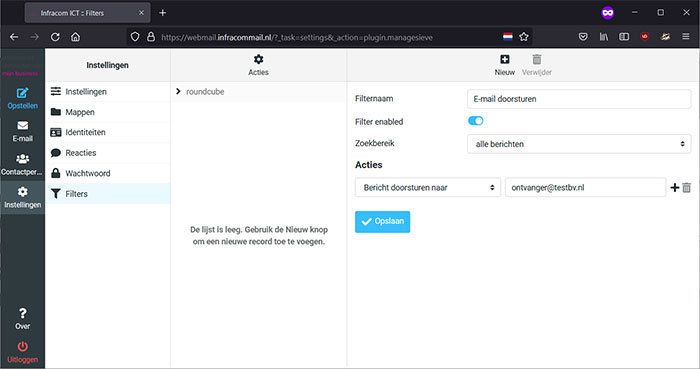This screenshot has height=369, width=700.
Task: Save the filter with Opslaan
Action: pyautogui.click(x=383, y=222)
